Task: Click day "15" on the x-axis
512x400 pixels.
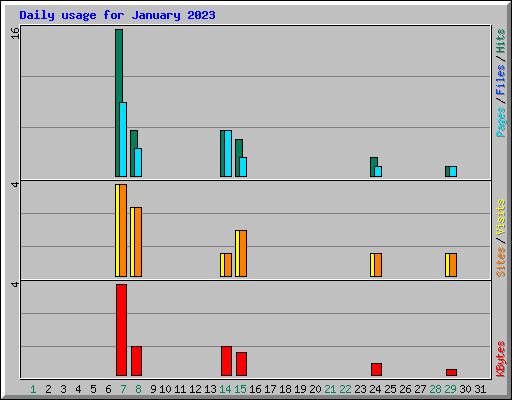Action: pyautogui.click(x=240, y=389)
